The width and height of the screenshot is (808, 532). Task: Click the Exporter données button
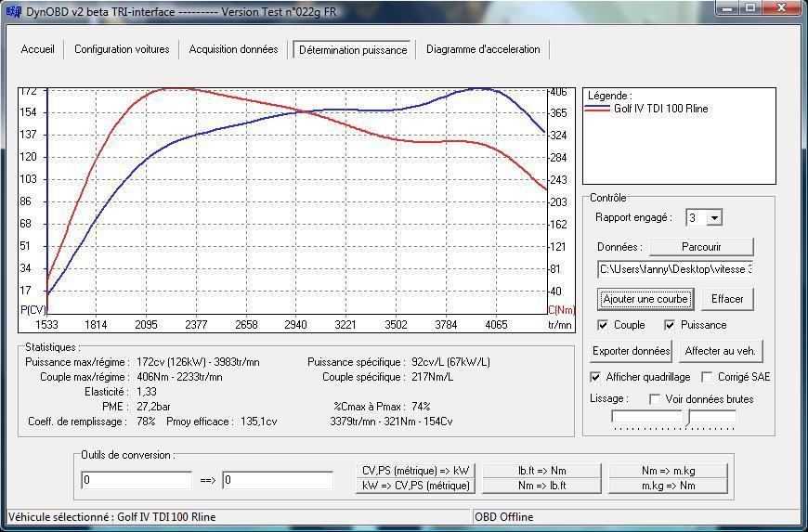[x=631, y=351]
